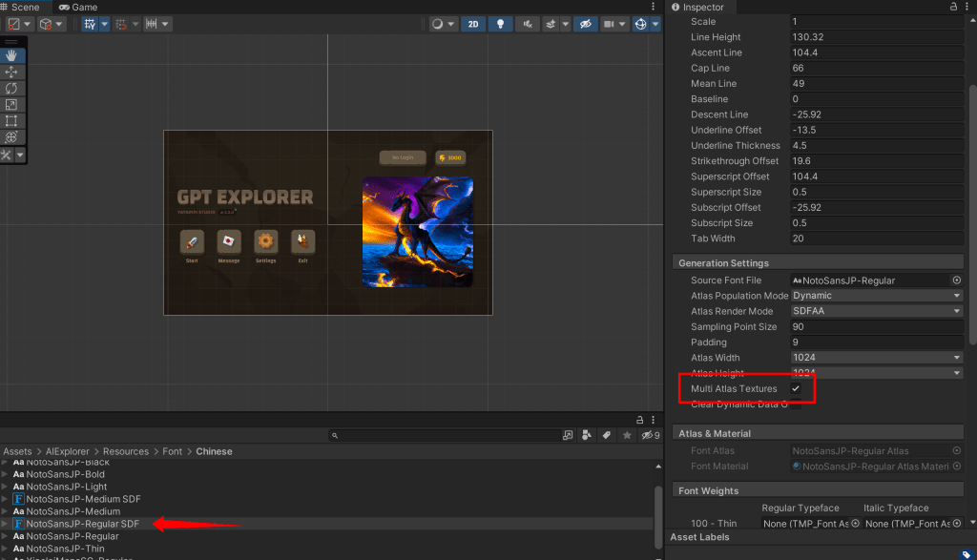The image size is (977, 560).
Task: Select the Rect transform tool
Action: (11, 120)
